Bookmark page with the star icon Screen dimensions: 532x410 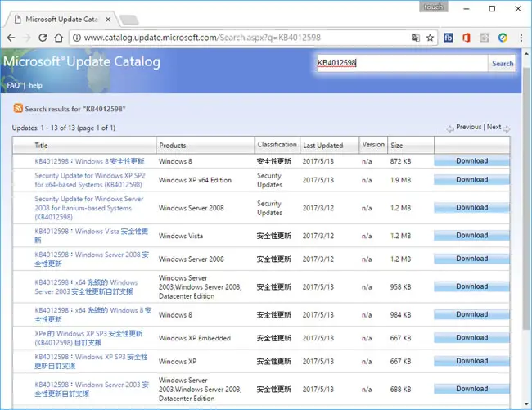tap(430, 38)
